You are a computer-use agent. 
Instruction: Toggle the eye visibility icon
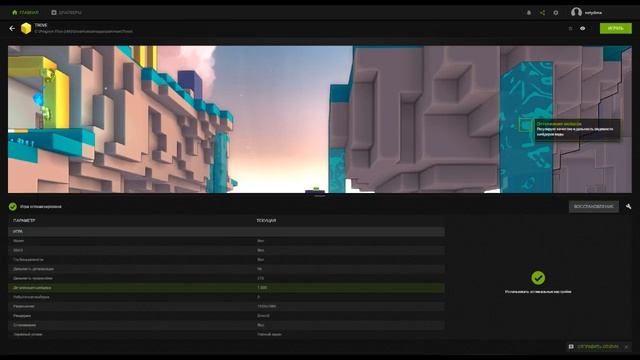tap(582, 29)
